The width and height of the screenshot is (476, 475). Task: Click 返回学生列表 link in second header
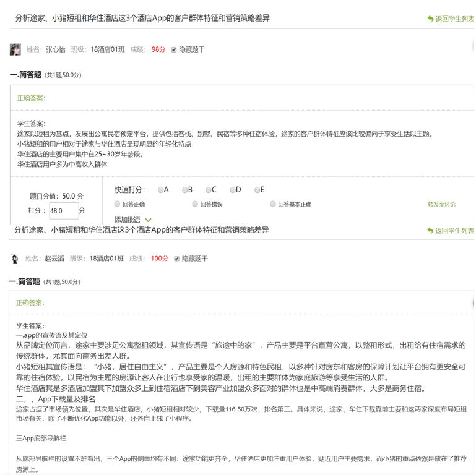click(454, 231)
